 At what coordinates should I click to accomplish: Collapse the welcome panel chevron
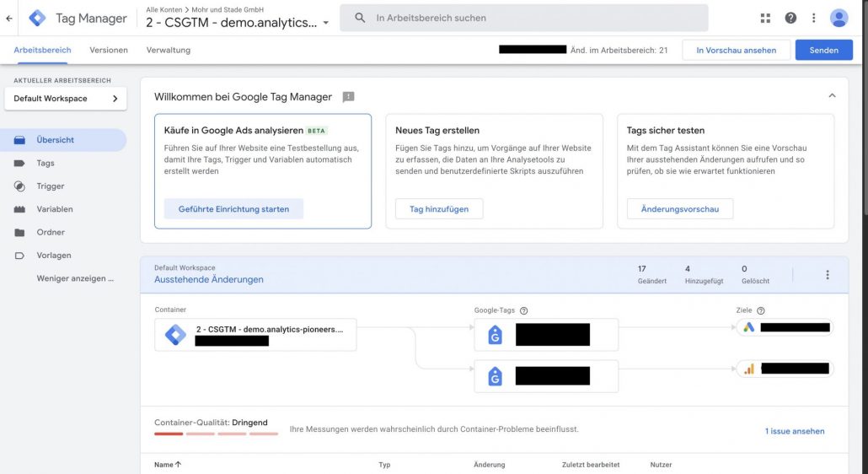pyautogui.click(x=832, y=96)
